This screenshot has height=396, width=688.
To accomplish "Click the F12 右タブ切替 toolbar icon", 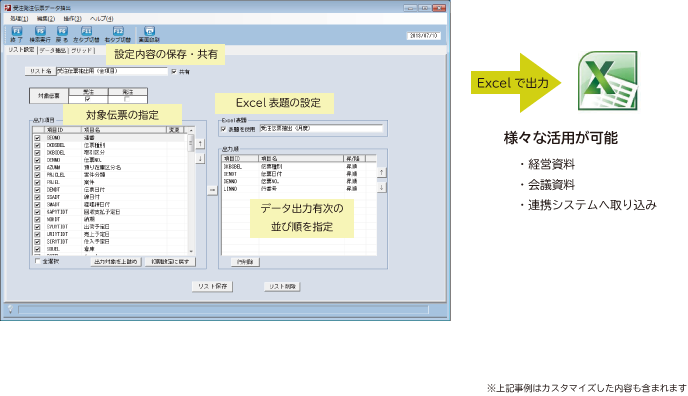I will pyautogui.click(x=118, y=31).
